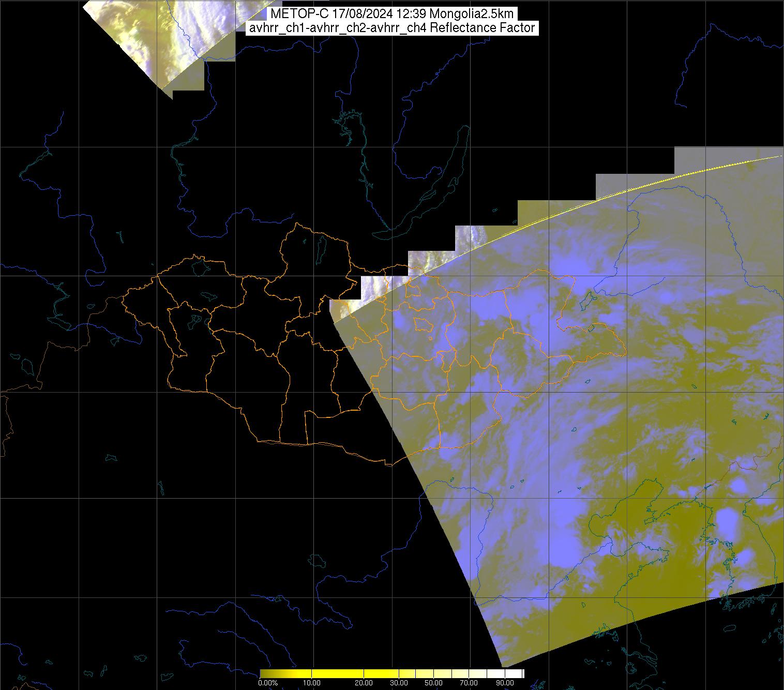This screenshot has height=690, width=784.
Task: Click the '90.00' colorbar label
Action: [x=506, y=683]
